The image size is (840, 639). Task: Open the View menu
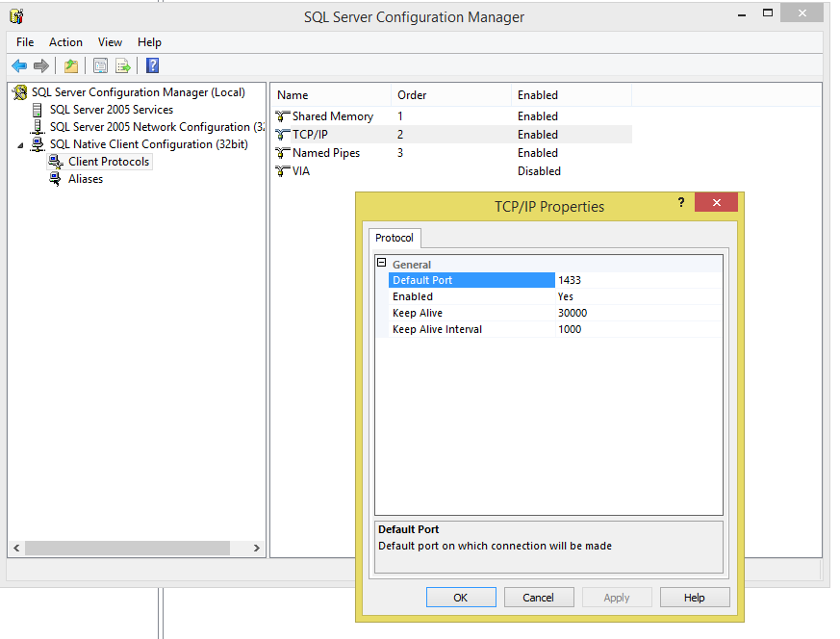pos(110,42)
